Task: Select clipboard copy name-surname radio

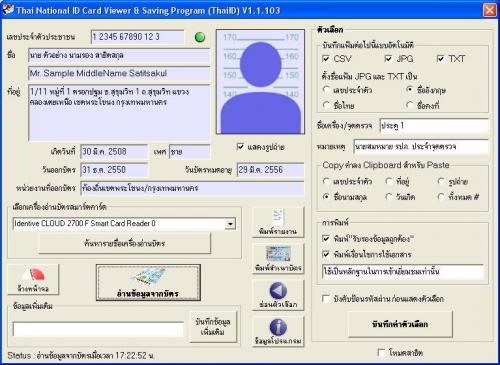Action: [326, 197]
